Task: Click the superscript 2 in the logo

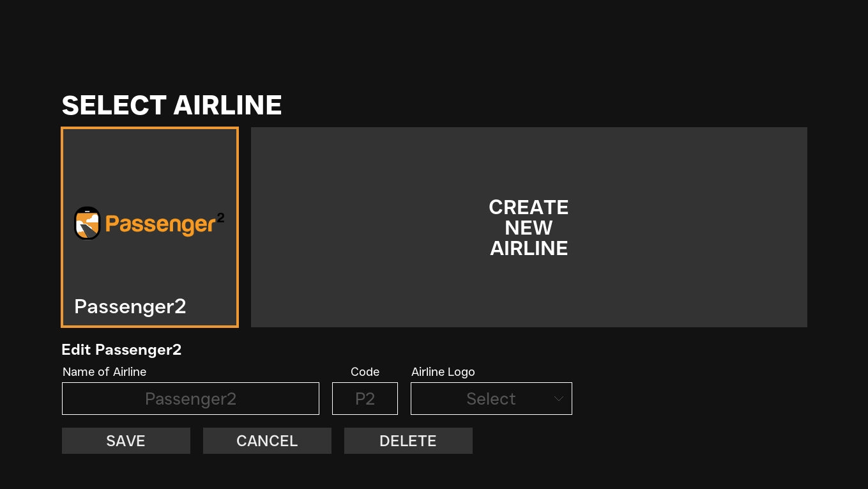Action: coord(220,217)
